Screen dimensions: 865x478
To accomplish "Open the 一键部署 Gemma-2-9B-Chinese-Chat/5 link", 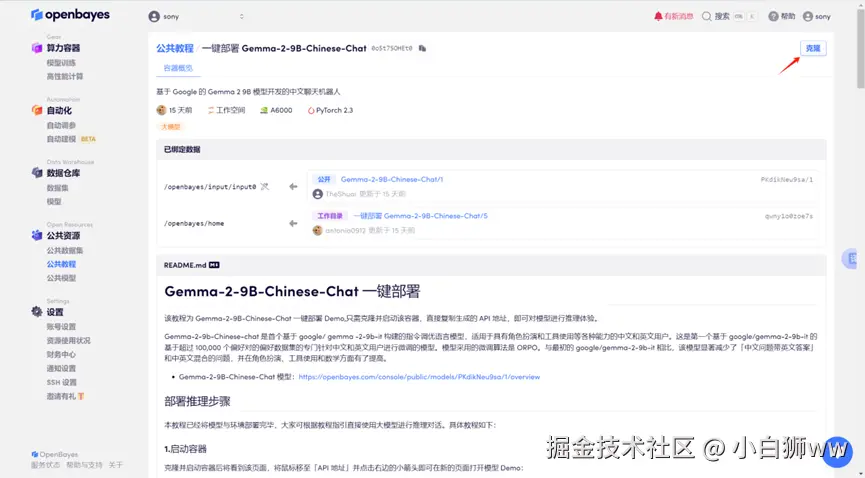I will (420, 216).
